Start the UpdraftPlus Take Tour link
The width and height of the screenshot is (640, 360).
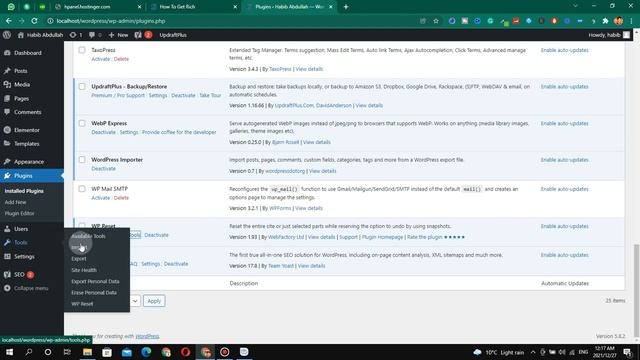[x=210, y=96]
